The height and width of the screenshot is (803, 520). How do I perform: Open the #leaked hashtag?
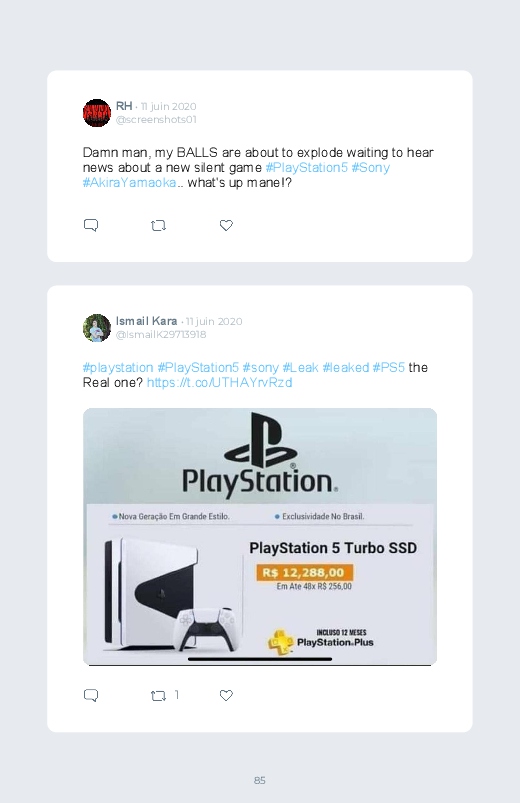click(345, 367)
